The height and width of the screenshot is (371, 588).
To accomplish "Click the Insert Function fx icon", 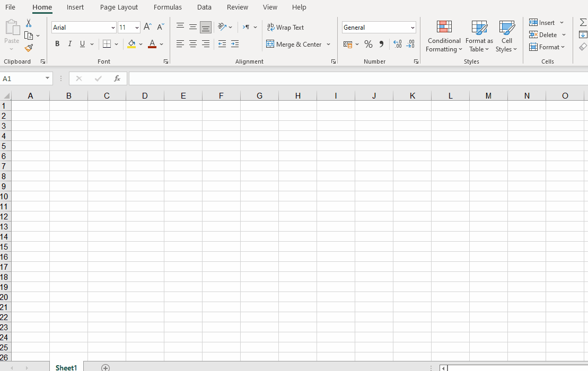I will click(x=117, y=78).
